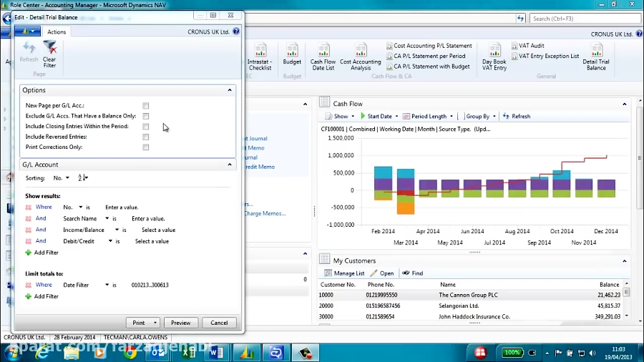Open the Budget report icon
The height and width of the screenshot is (362, 644).
pos(292,54)
